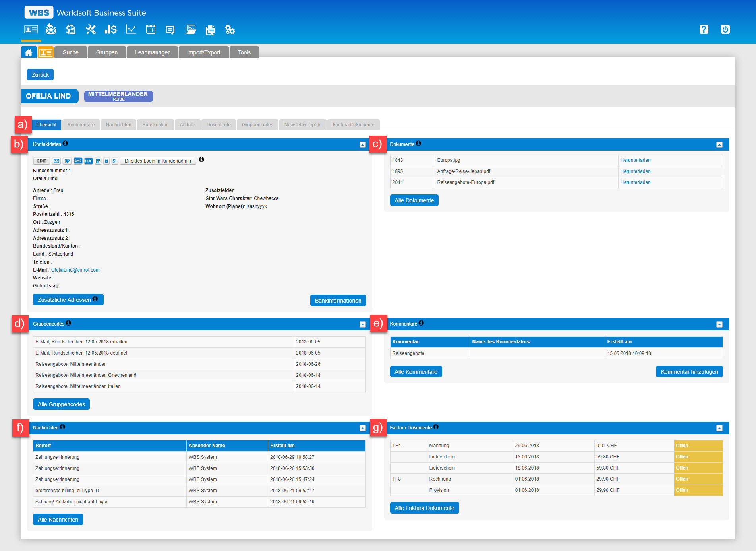The width and height of the screenshot is (756, 551).
Task: Click info icon next to Kontaktdaten title
Action: click(65, 144)
